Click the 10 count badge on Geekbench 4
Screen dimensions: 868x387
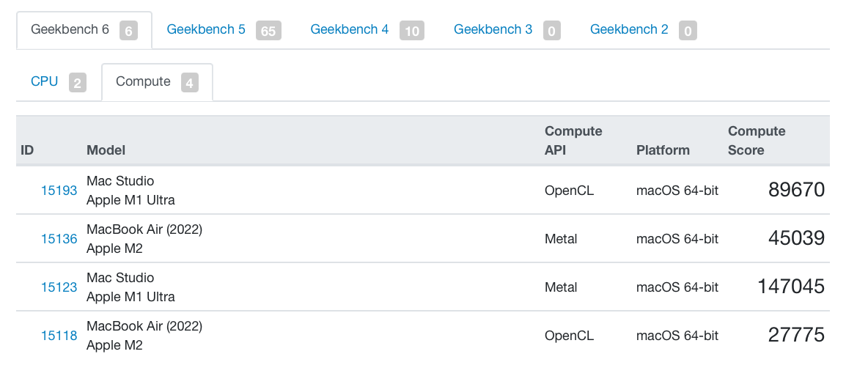click(x=412, y=31)
